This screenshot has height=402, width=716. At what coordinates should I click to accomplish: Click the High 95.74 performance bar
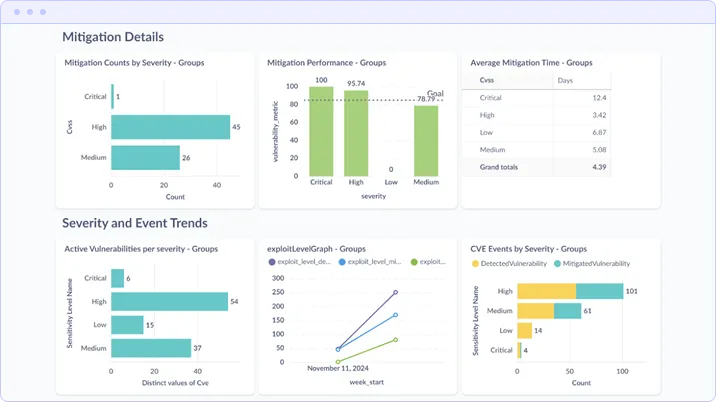coord(356,133)
